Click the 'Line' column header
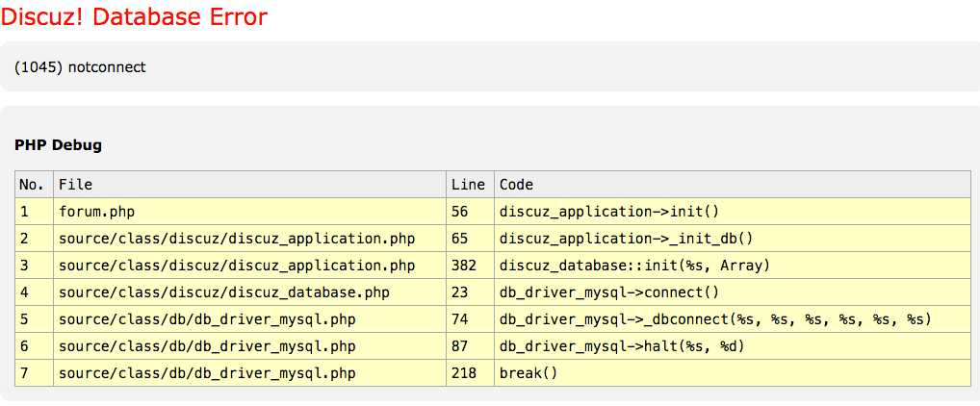 [470, 185]
